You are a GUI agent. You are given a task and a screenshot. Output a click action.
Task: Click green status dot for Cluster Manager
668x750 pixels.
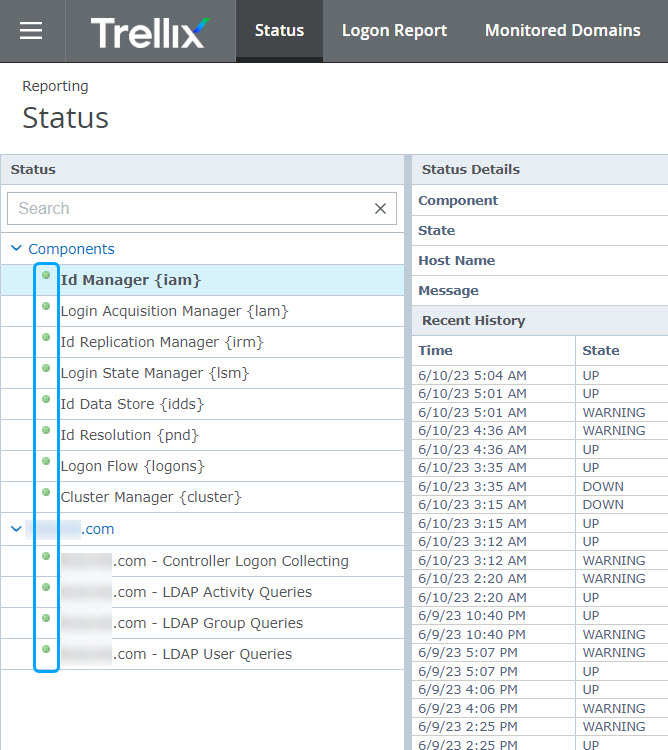click(x=46, y=492)
